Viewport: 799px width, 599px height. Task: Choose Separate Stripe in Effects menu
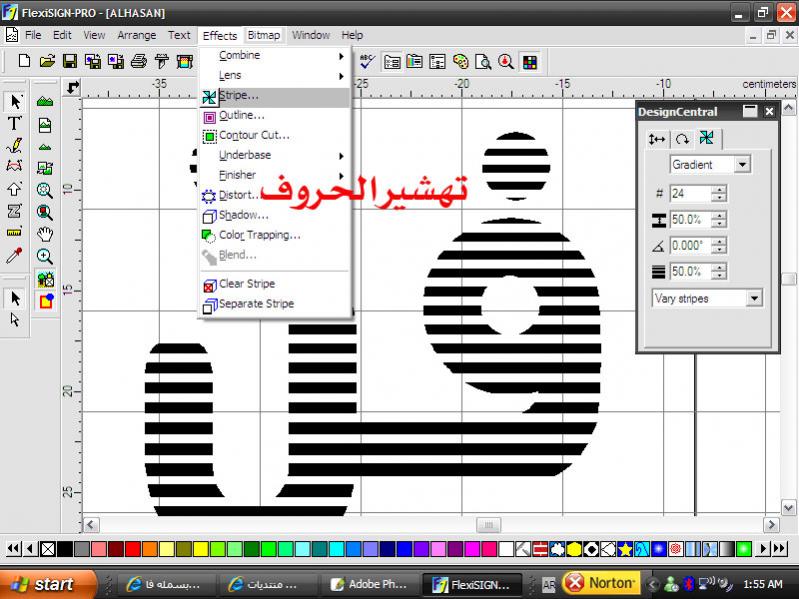[x=256, y=304]
